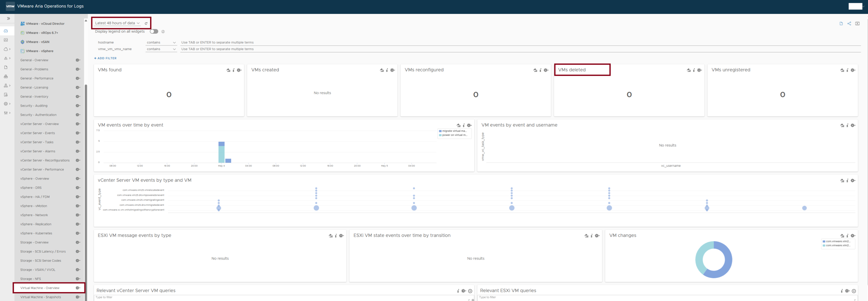Click the export document icon at the top right
The image size is (868, 301).
(841, 24)
